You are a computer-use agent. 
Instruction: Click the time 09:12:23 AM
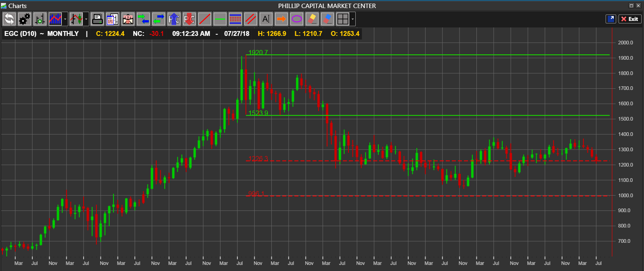[x=191, y=33]
